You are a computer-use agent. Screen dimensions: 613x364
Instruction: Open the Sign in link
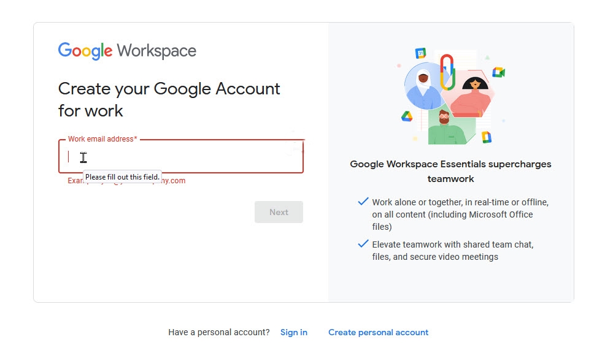(x=293, y=332)
